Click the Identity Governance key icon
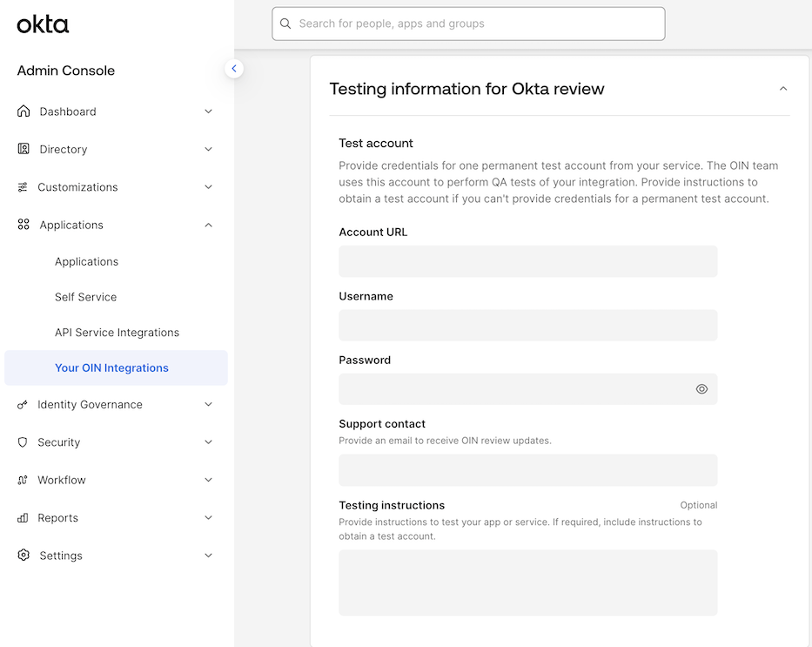This screenshot has width=812, height=647. [x=23, y=405]
